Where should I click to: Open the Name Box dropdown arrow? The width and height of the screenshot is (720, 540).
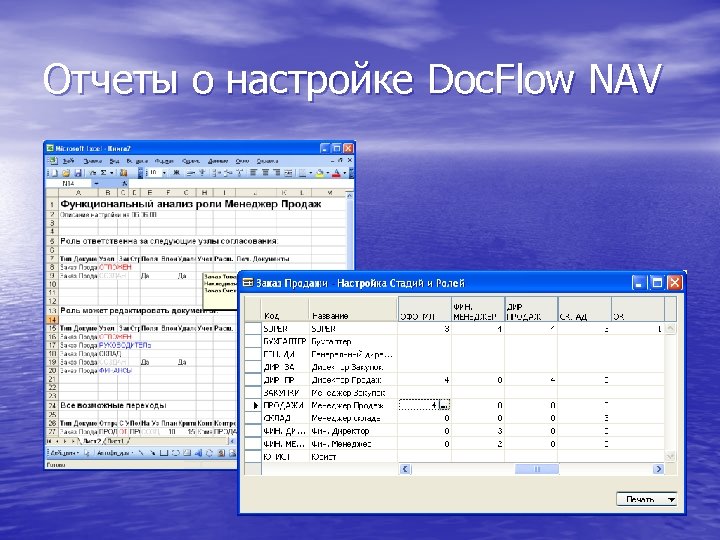tap(96, 183)
